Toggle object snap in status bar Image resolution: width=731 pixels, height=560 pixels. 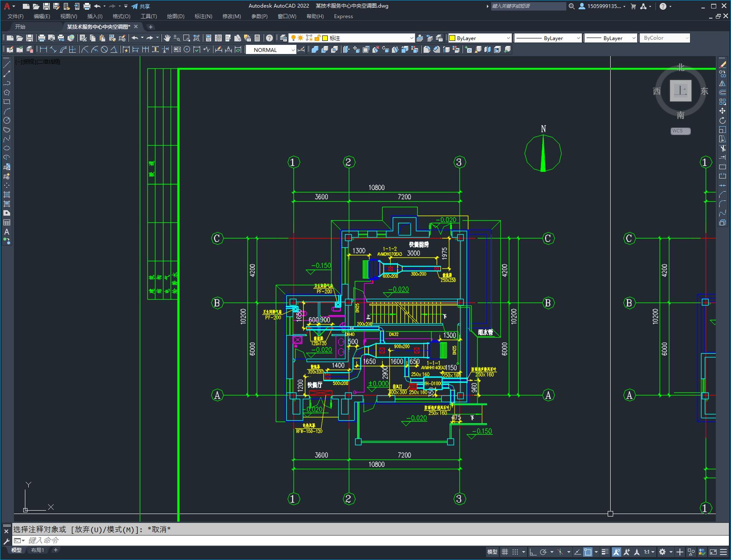coord(587,552)
